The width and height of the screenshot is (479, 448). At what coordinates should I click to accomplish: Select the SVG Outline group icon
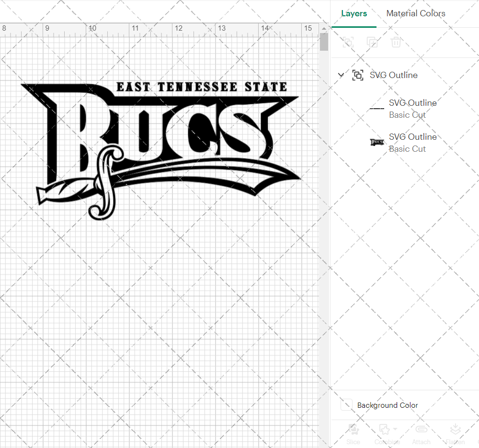click(358, 75)
